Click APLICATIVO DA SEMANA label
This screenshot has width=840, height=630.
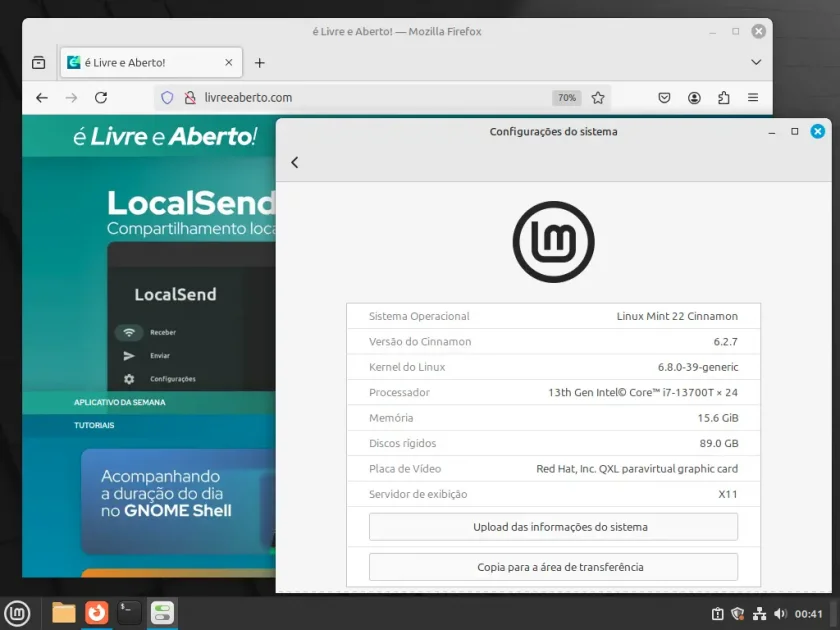pyautogui.click(x=119, y=402)
